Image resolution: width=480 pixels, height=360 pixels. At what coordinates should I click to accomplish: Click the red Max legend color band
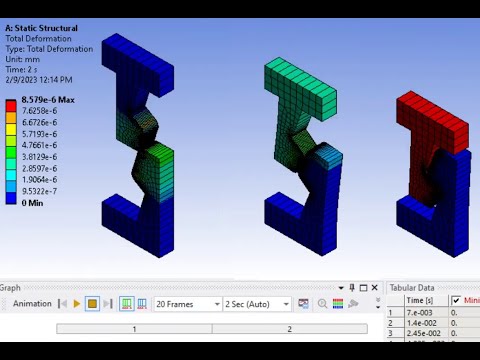coord(11,106)
